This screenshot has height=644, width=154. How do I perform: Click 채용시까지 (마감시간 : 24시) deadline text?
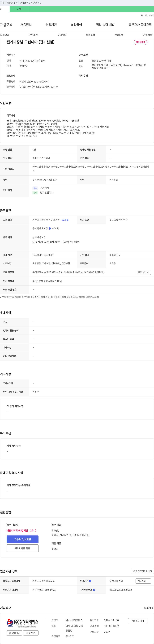click(x=21, y=530)
